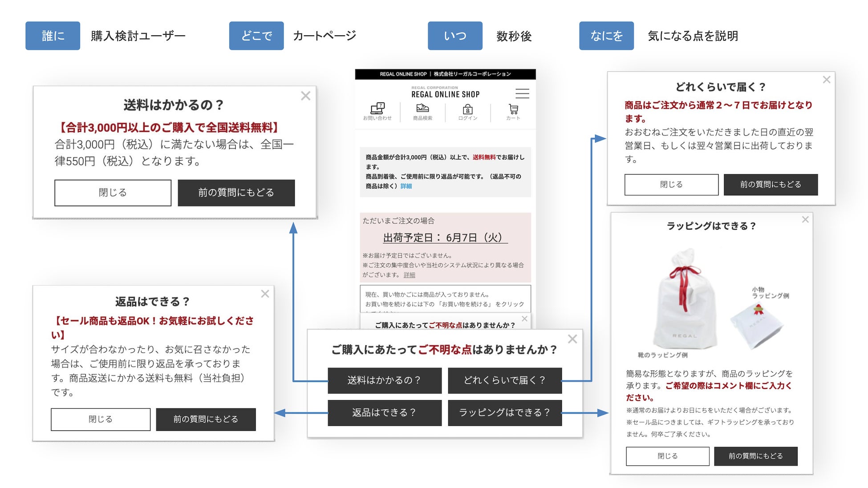
Task: Select the 送料はかかるの？ question button
Action: pos(385,380)
